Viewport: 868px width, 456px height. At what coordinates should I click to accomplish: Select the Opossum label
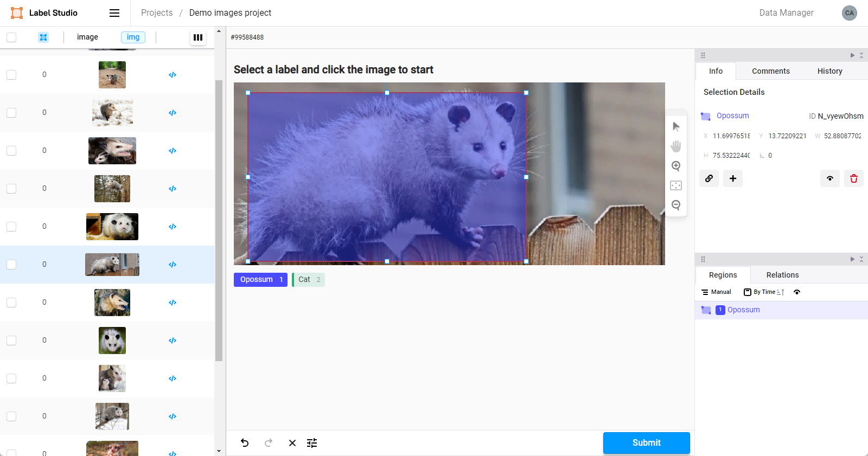point(260,280)
